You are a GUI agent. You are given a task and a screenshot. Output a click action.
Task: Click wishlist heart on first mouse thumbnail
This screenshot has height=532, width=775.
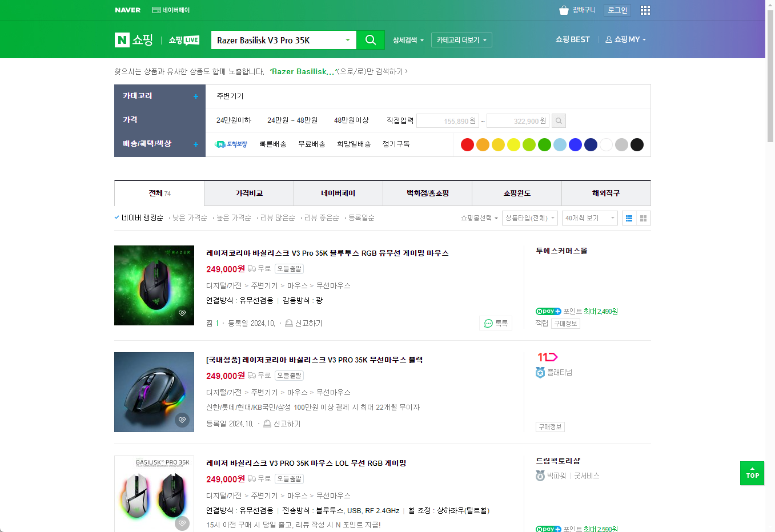182,313
